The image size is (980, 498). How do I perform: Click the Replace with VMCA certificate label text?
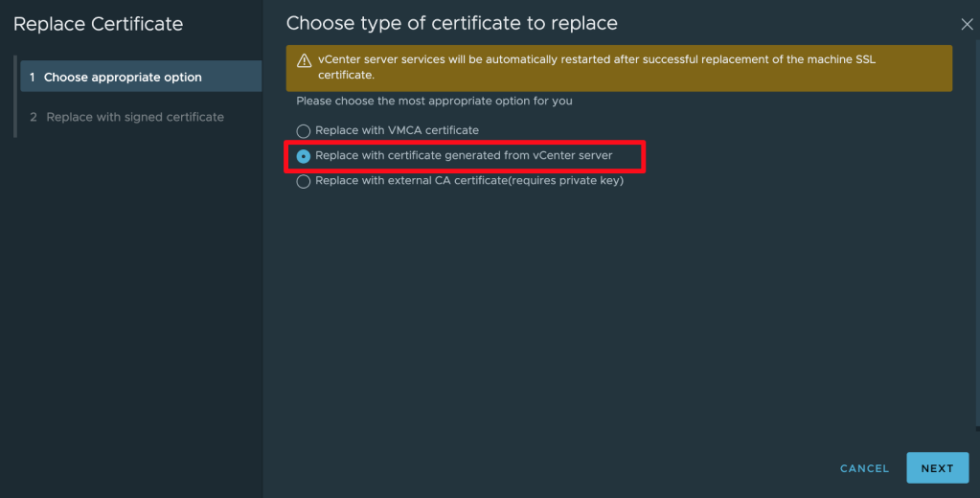(397, 130)
